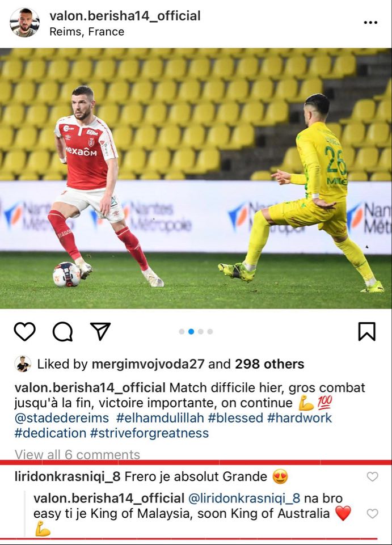Like the post with the heart icon
The width and height of the screenshot is (392, 545).
coord(25,331)
